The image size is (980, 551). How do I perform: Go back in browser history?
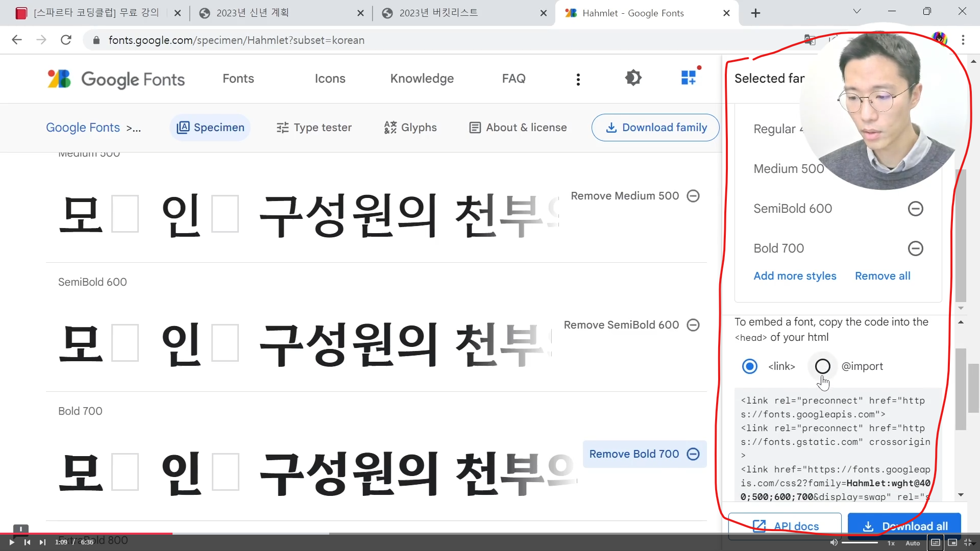[17, 40]
